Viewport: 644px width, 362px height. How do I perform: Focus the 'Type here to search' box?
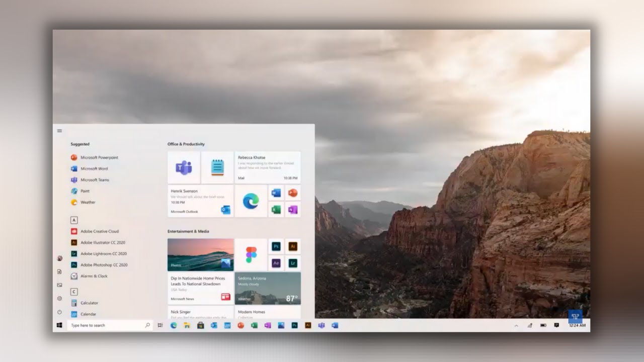(110, 325)
